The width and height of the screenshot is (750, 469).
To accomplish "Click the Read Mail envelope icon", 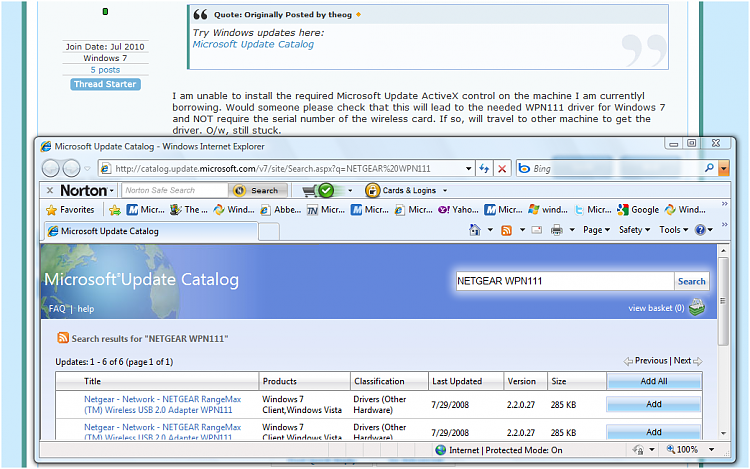I will click(537, 230).
